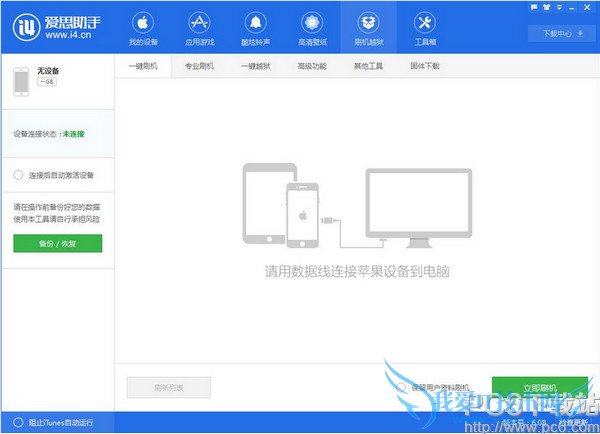Minimize the 爱思助手 window

[x=572, y=8]
